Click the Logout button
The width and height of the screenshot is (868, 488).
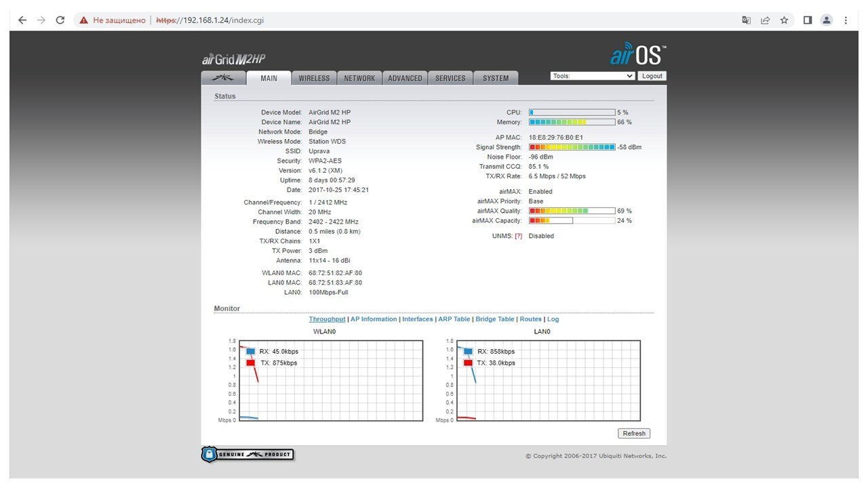pyautogui.click(x=652, y=76)
